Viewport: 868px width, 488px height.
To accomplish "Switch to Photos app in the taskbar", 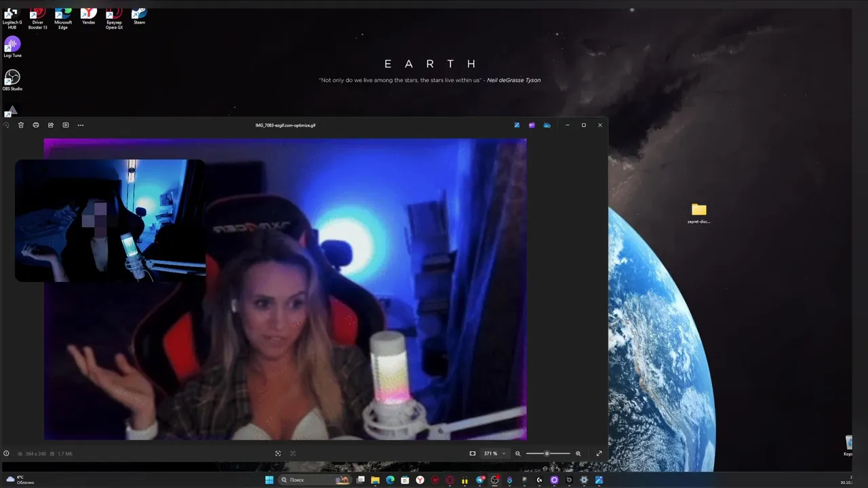I will click(x=599, y=480).
